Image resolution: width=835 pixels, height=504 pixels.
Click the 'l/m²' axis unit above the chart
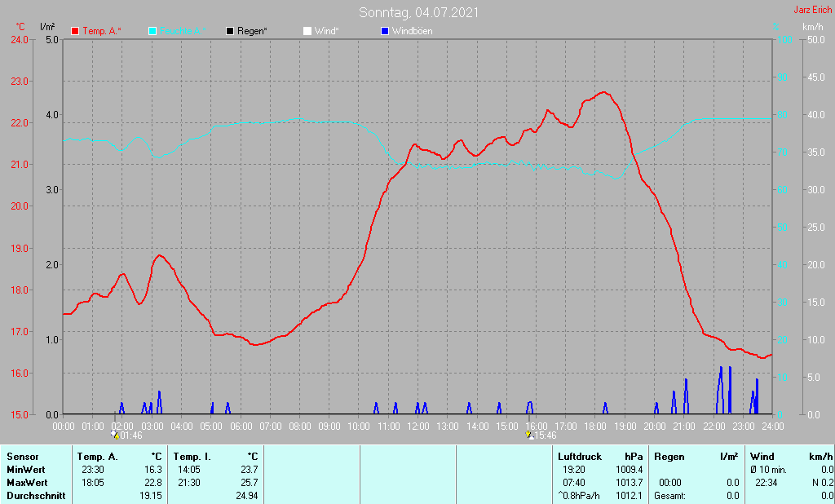pyautogui.click(x=47, y=27)
